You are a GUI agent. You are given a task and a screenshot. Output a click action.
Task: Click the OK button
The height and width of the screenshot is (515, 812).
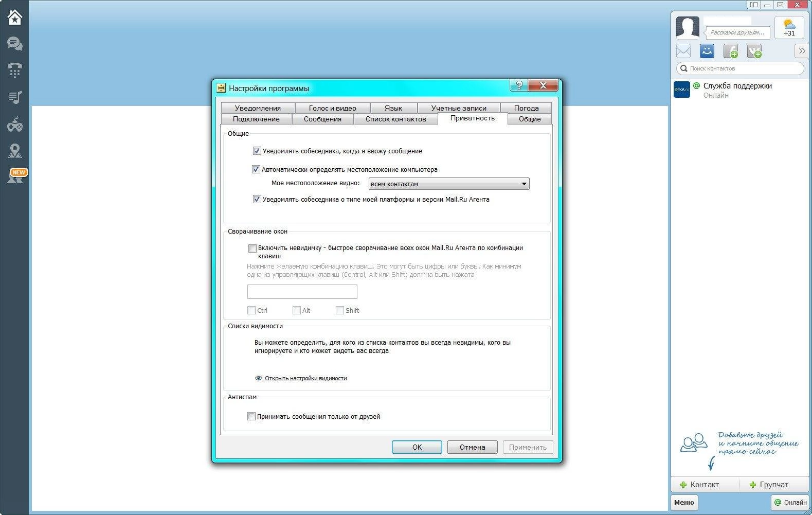coord(417,447)
